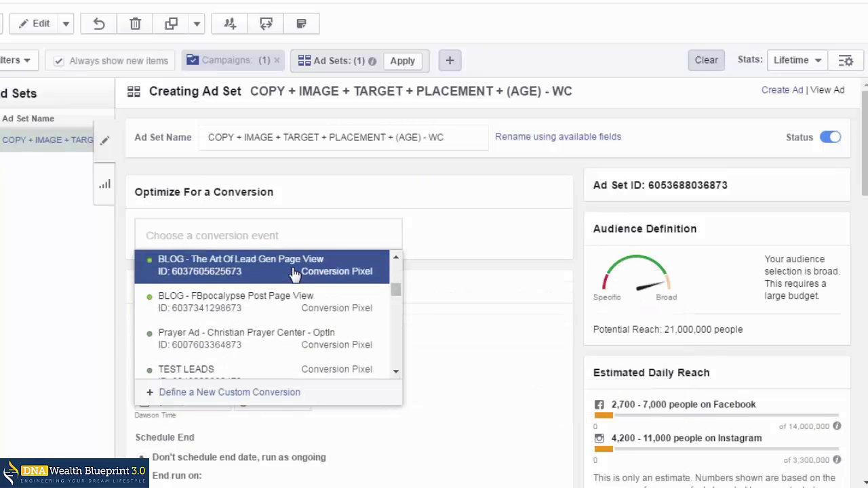The width and height of the screenshot is (868, 488).
Task: Click the pencil edit icon in side panel
Action: (x=104, y=141)
